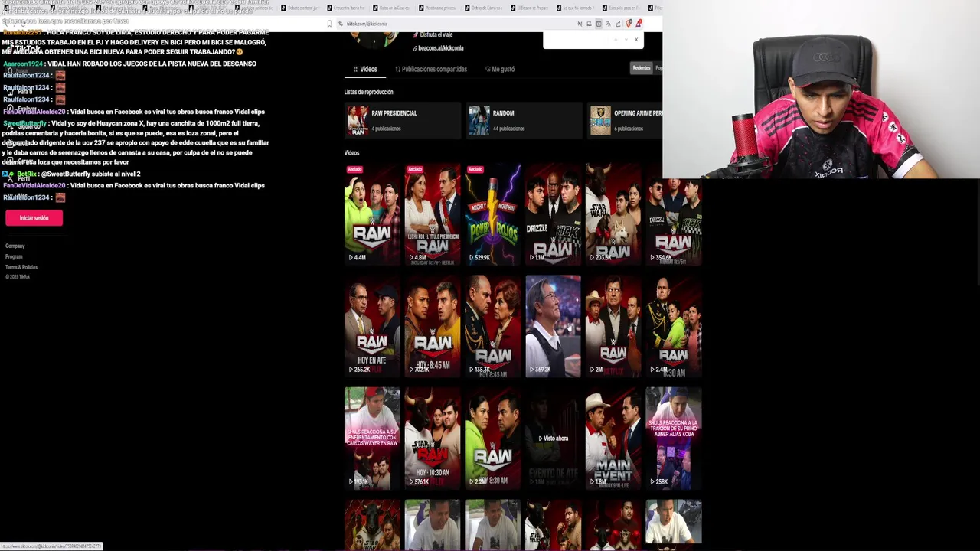Screen dimensions: 980x551
Task: Open the Company footer link
Action: [x=15, y=246]
